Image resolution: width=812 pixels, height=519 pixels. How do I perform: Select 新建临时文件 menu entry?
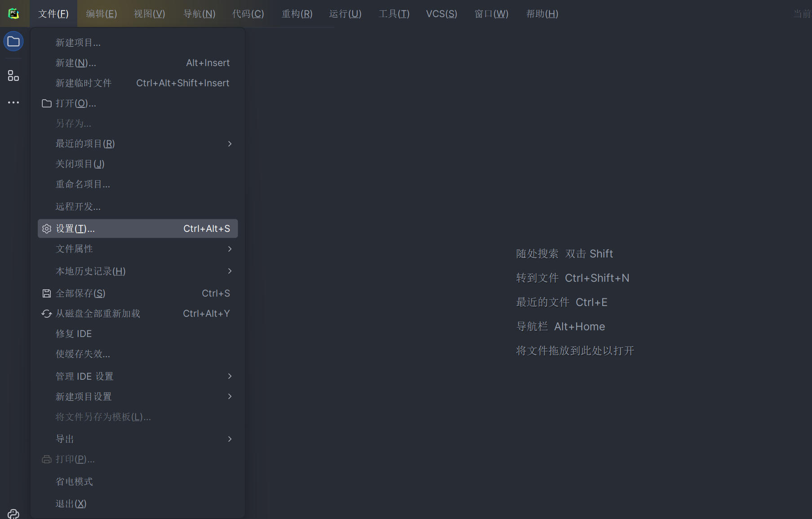pyautogui.click(x=138, y=83)
